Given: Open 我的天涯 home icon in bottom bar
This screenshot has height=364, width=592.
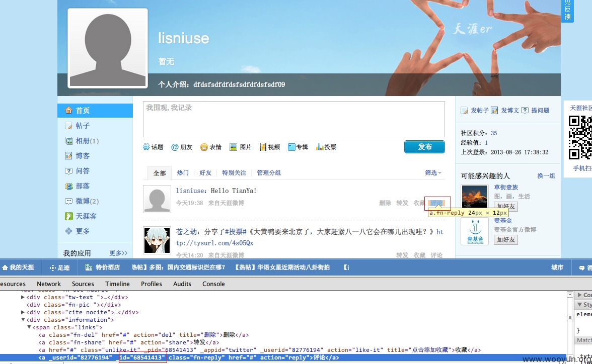Looking at the screenshot, I should click(x=5, y=267).
